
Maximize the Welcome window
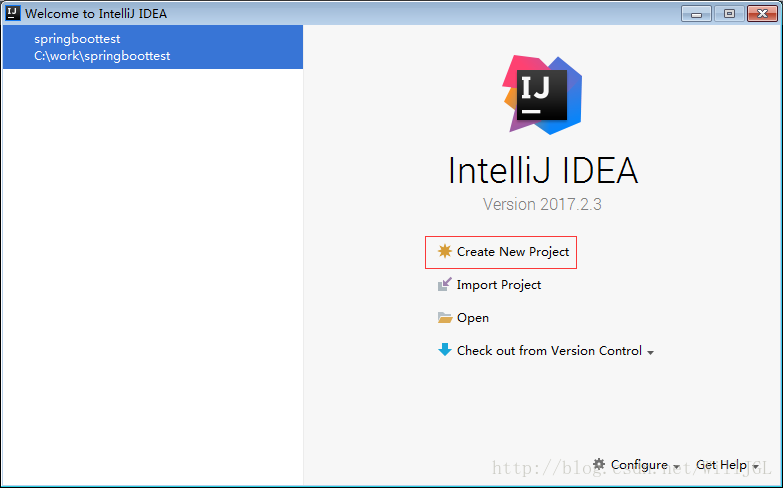729,13
